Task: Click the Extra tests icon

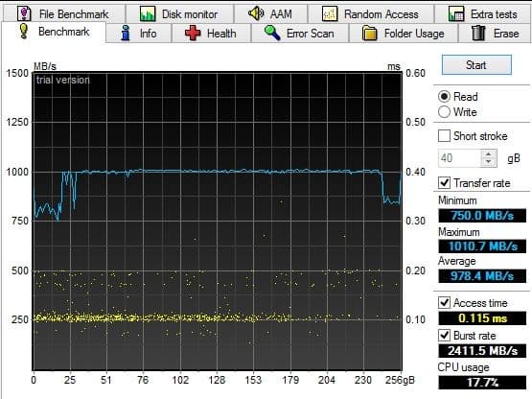Action: coord(456,14)
